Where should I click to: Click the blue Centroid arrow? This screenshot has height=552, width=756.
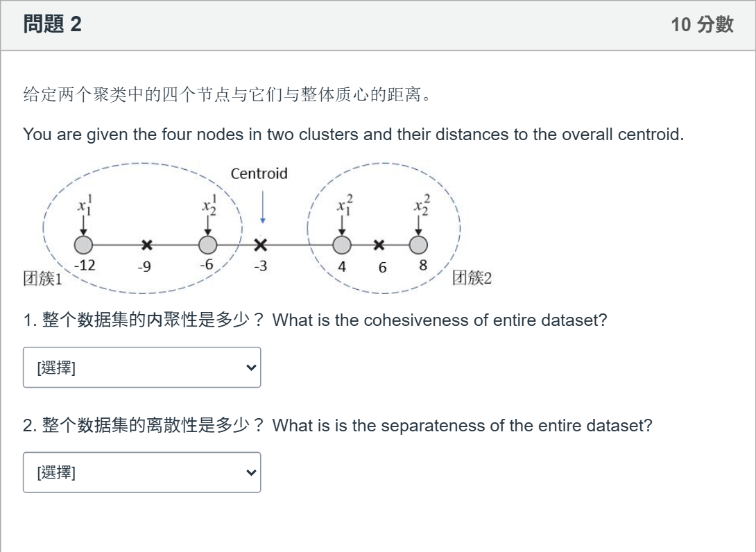[x=263, y=207]
